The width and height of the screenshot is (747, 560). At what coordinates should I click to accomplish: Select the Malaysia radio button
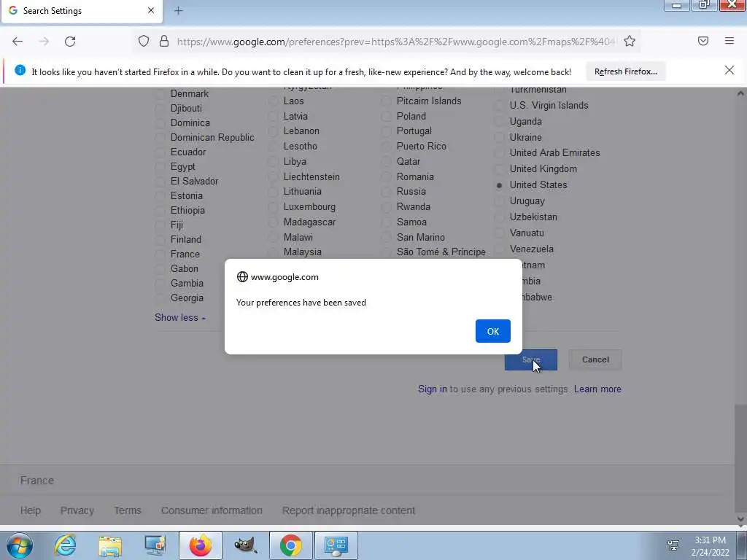pos(273,252)
